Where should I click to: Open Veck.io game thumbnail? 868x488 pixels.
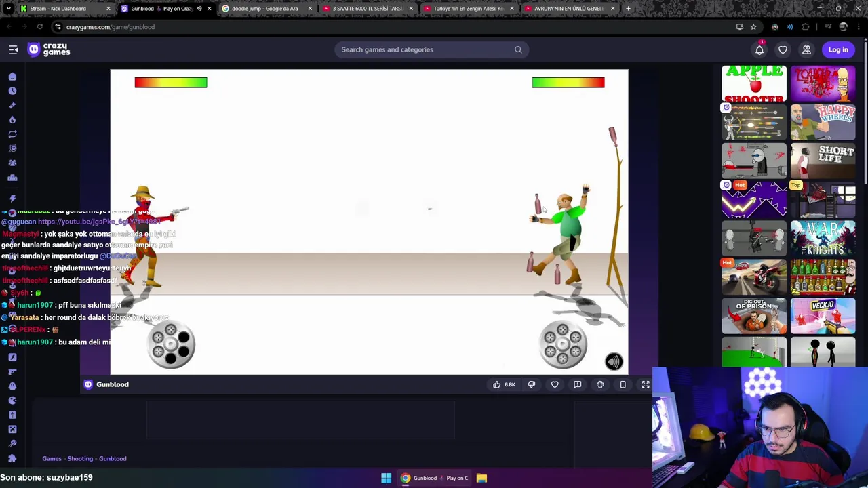tap(823, 317)
